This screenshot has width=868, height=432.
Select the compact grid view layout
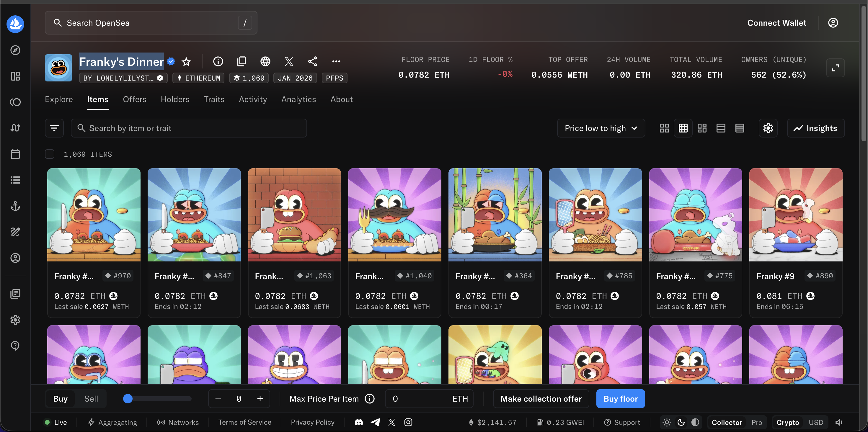coord(683,128)
